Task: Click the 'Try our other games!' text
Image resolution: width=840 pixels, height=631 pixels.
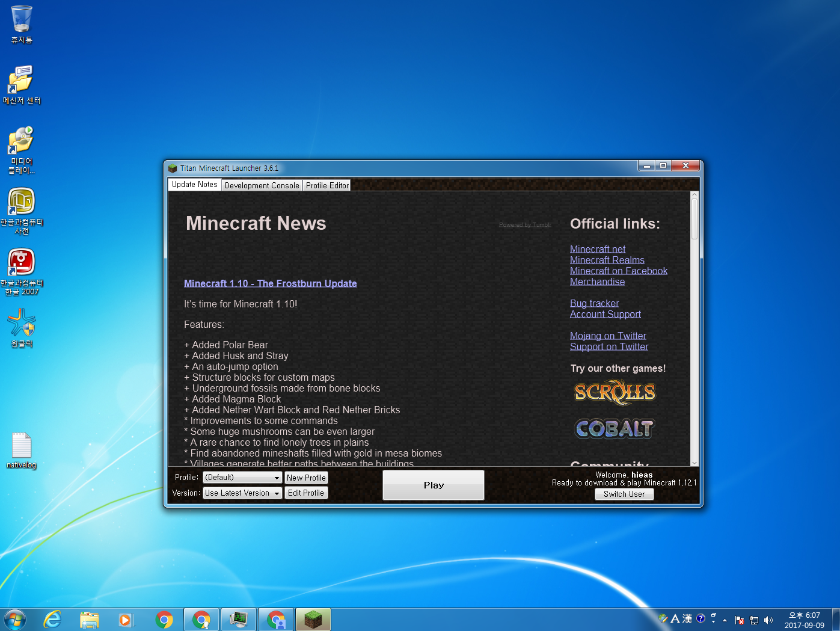Action: 618,368
